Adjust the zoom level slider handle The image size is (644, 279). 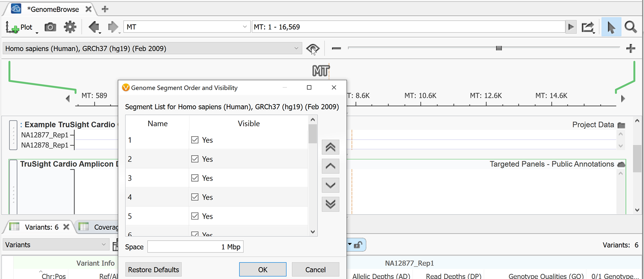[x=498, y=48]
